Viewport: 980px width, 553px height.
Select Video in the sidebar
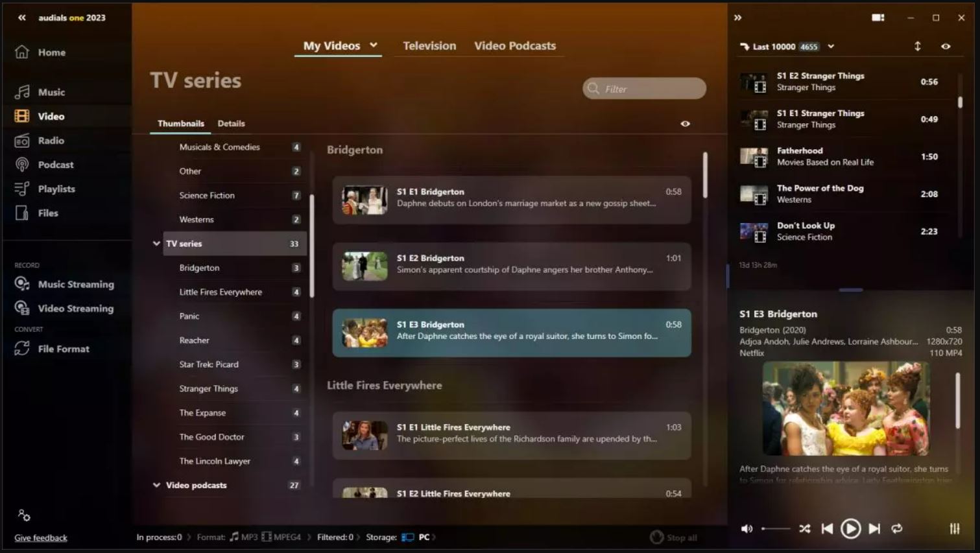[40, 117]
